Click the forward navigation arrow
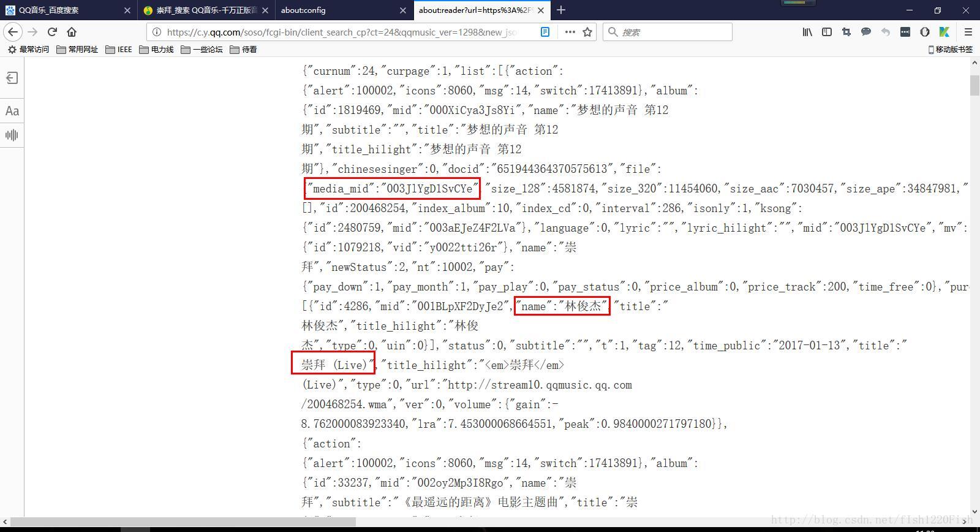Screen dimensions: 980x532 click(32, 32)
